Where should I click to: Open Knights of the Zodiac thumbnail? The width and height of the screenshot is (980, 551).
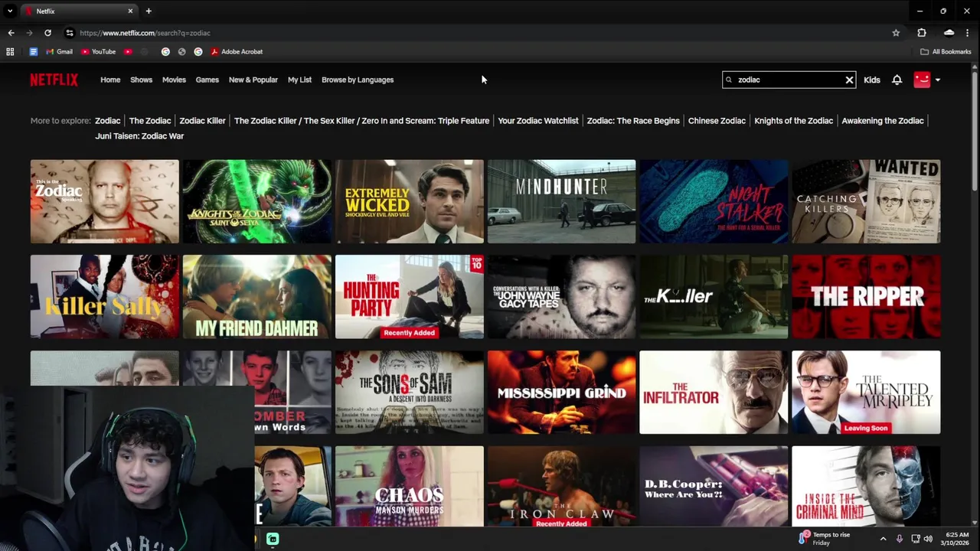(257, 201)
